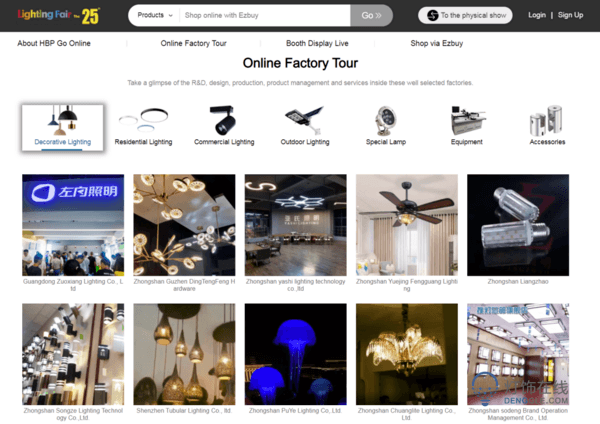600x424 pixels.
Task: Choose the Accessories category icon
Action: 546,121
